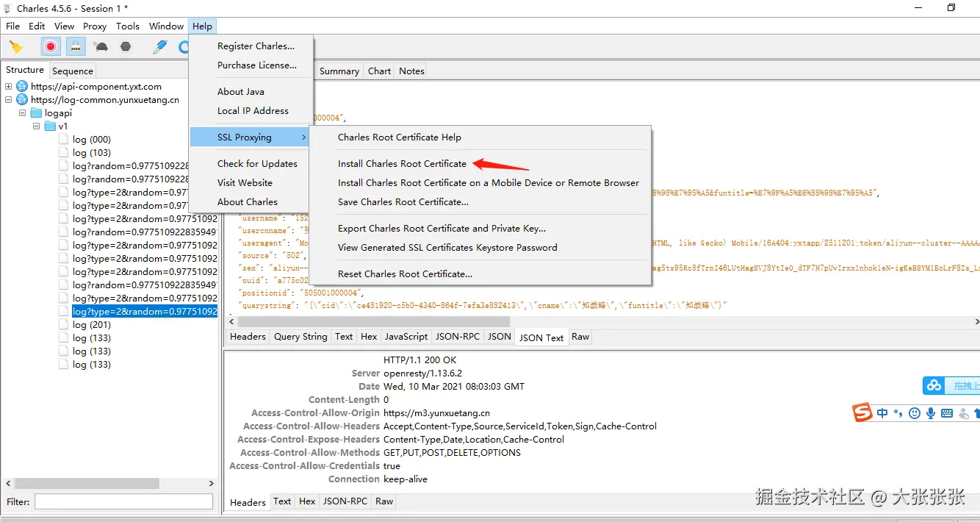Toggle punctuation mode on IME bar
The height and width of the screenshot is (522, 980).
[x=898, y=414]
